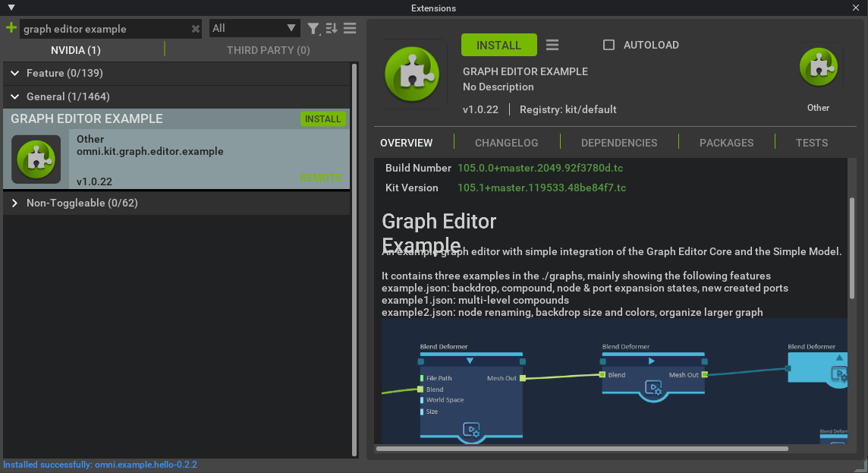Open the filter funnel icon options
868x473 pixels.
[313, 28]
